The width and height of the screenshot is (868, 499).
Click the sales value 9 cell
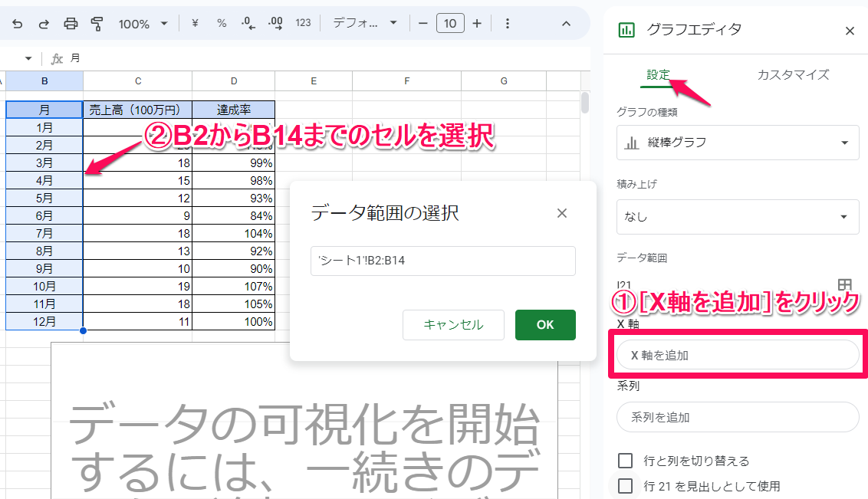138,215
